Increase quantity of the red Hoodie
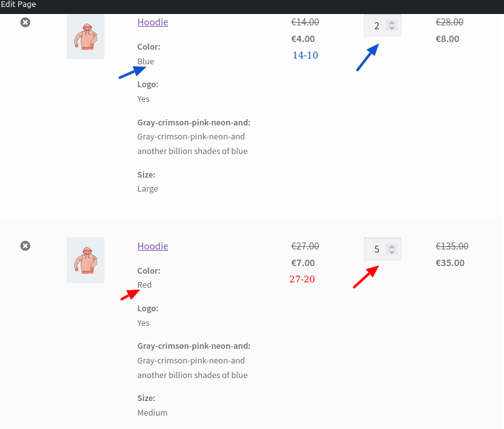The height and width of the screenshot is (429, 504). click(391, 247)
